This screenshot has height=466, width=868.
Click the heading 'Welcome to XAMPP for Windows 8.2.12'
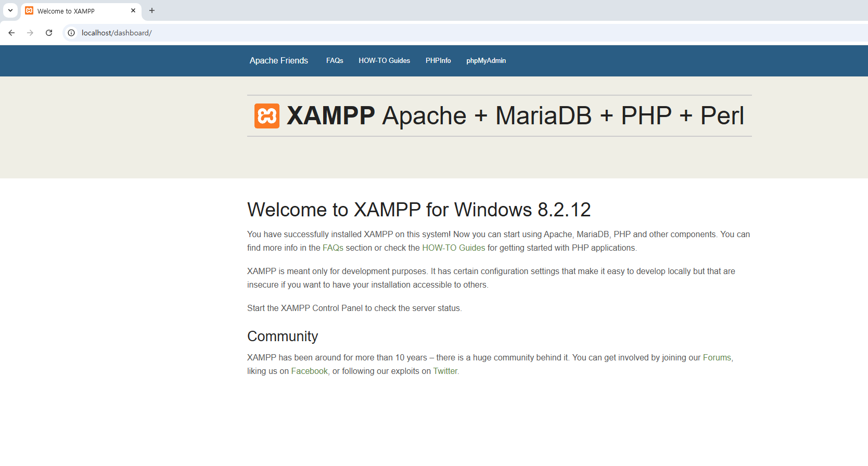[419, 210]
